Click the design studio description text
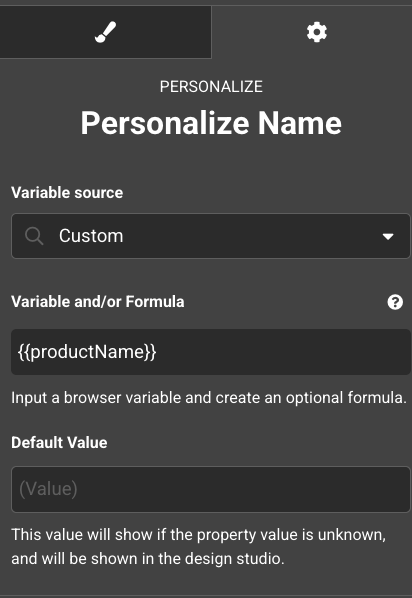Image resolution: width=412 pixels, height=598 pixels. point(199,547)
